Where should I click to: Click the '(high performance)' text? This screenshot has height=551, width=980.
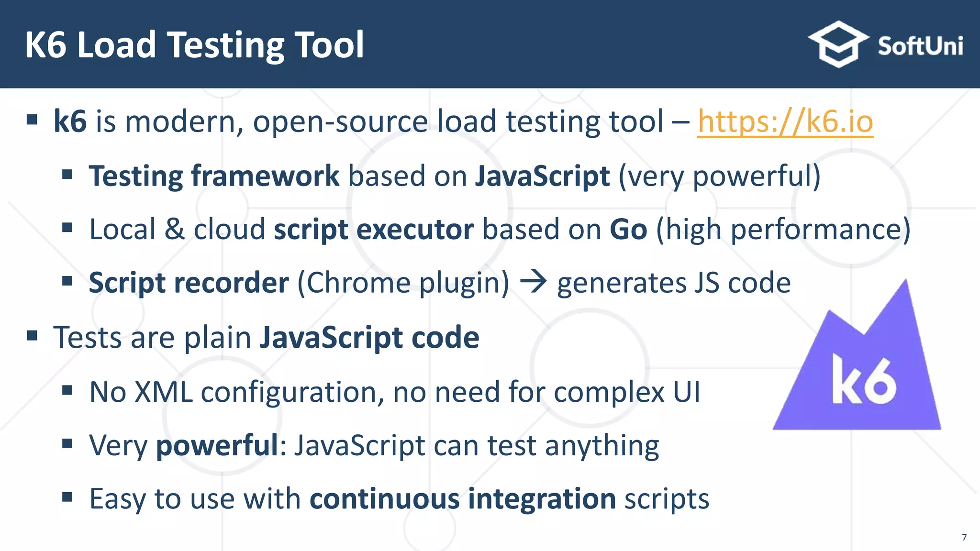(783, 230)
